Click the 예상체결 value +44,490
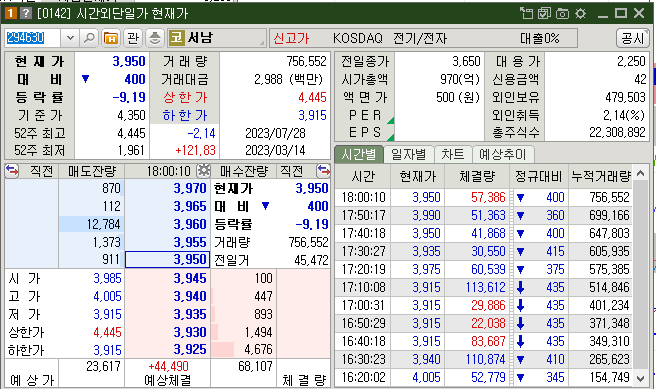The width and height of the screenshot is (656, 389). point(169,366)
